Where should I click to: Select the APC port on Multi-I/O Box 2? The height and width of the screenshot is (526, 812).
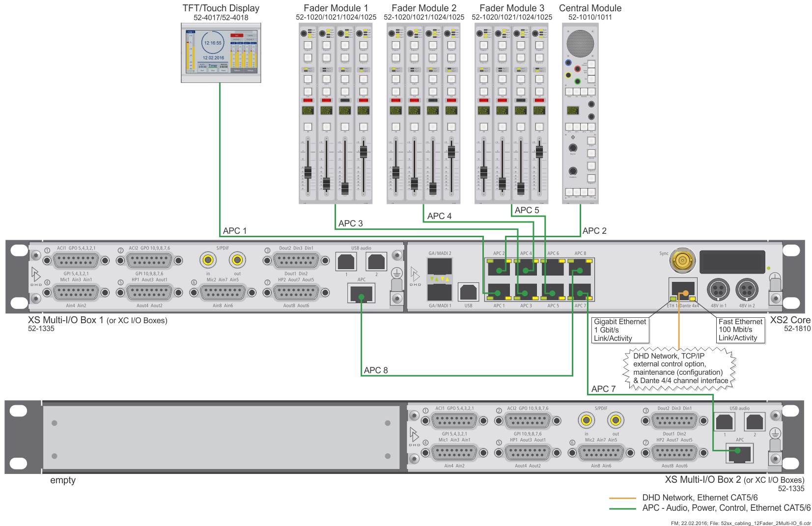[x=740, y=454]
